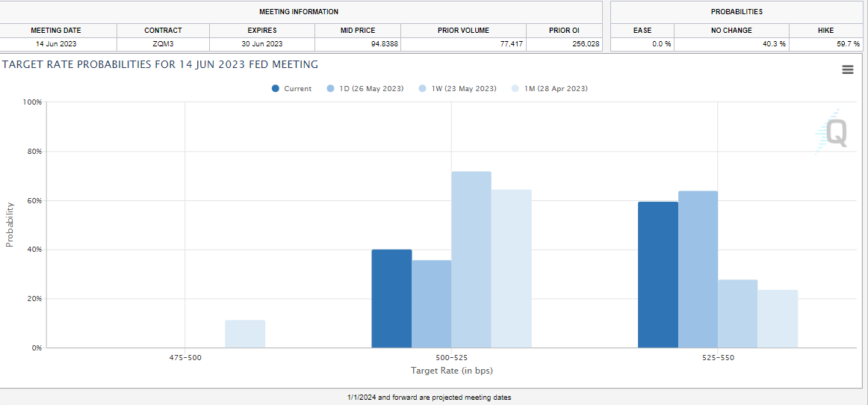The height and width of the screenshot is (405, 868).
Task: Click the MEETING DATE column header
Action: point(56,31)
